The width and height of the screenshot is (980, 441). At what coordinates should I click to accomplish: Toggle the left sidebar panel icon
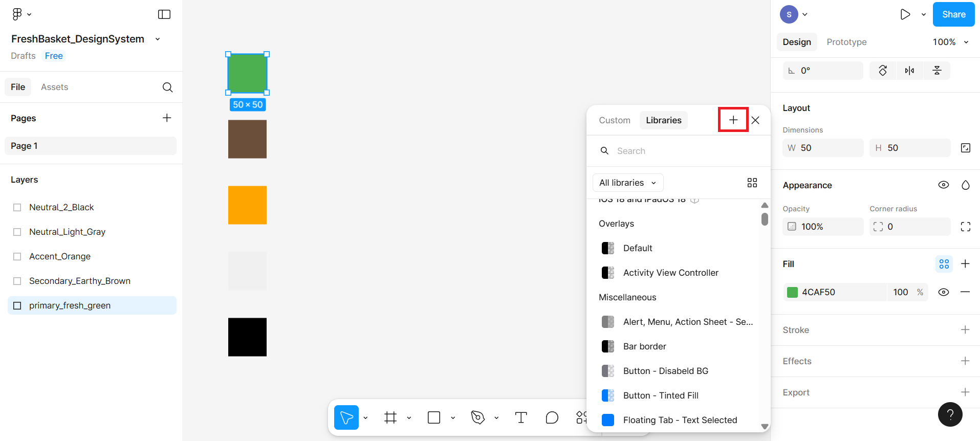(164, 14)
